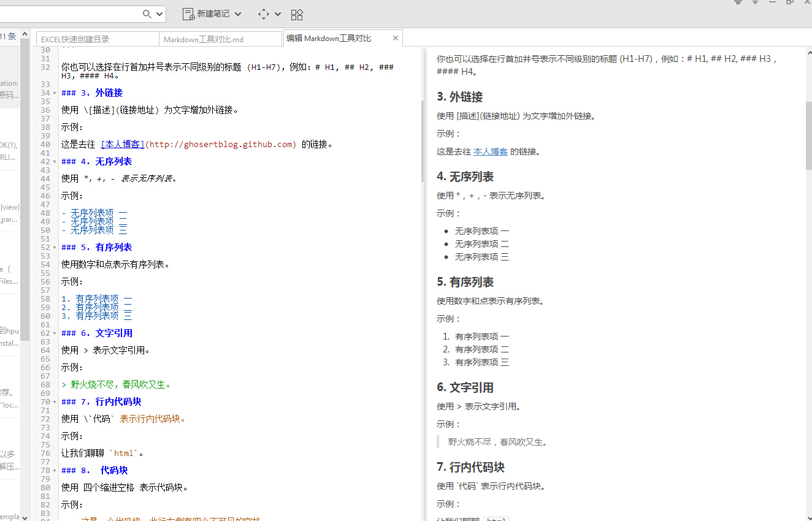Screen dimensions: 812x521
Task: Collapse the fold marker at line 52
Action: pyautogui.click(x=55, y=248)
